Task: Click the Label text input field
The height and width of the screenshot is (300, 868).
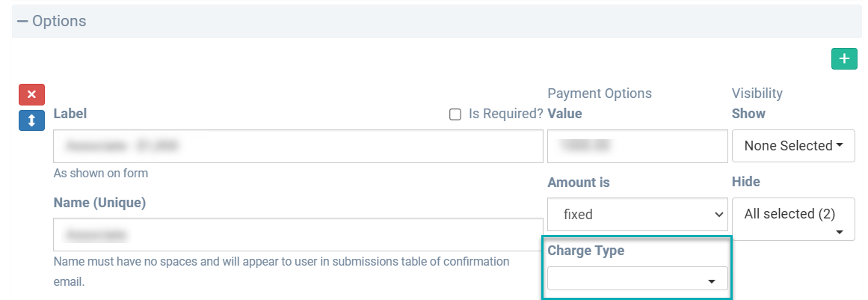Action: click(x=298, y=146)
